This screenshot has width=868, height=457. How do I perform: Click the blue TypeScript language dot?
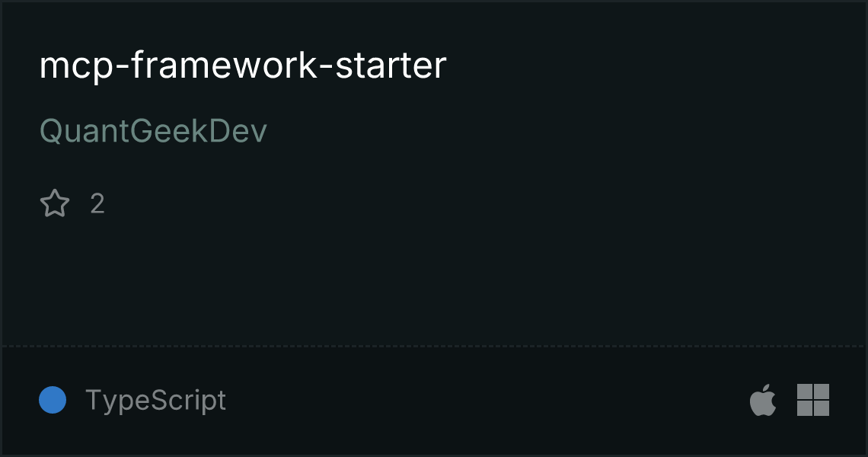click(x=53, y=400)
